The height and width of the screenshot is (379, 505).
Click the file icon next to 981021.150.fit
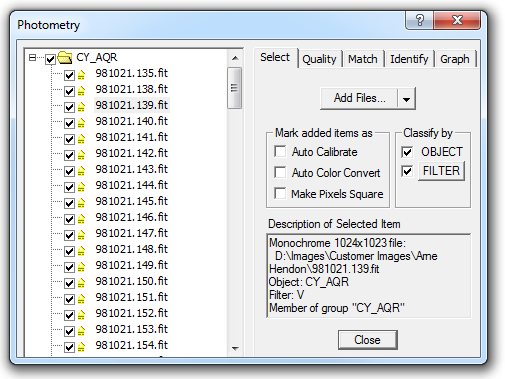pos(81,283)
